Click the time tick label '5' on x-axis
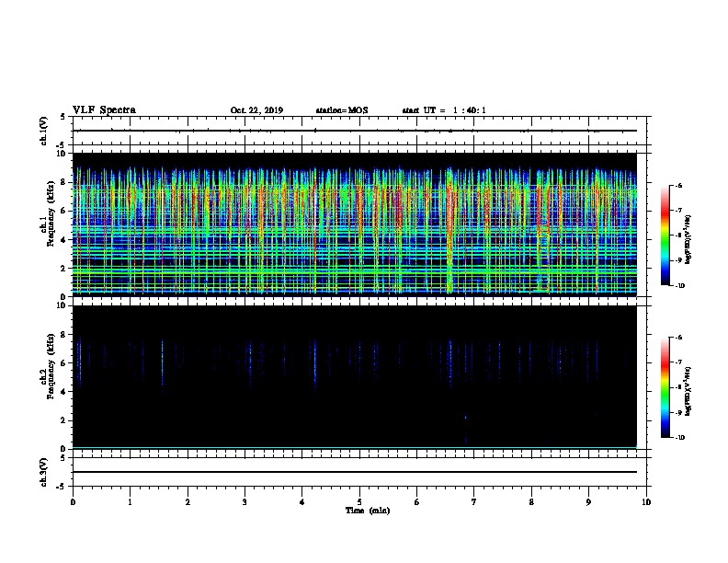Screen dimensions: 728x563 tap(359, 502)
